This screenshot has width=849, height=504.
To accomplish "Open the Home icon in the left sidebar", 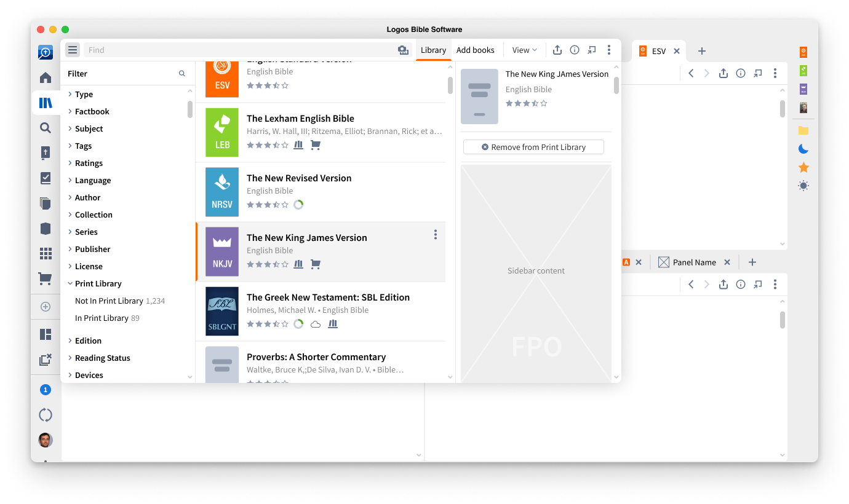I will pos(46,78).
